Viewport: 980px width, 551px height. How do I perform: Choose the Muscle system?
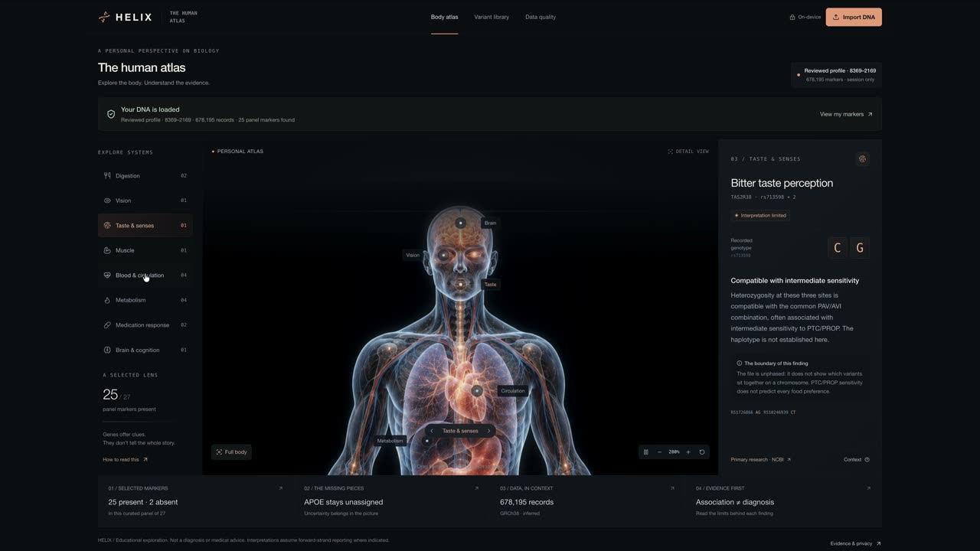pyautogui.click(x=145, y=250)
